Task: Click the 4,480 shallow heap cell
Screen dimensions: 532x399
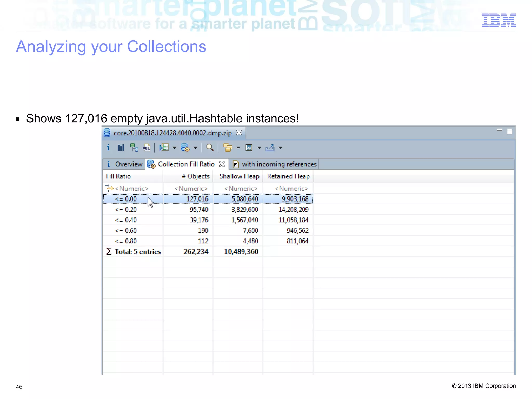Action: [251, 241]
